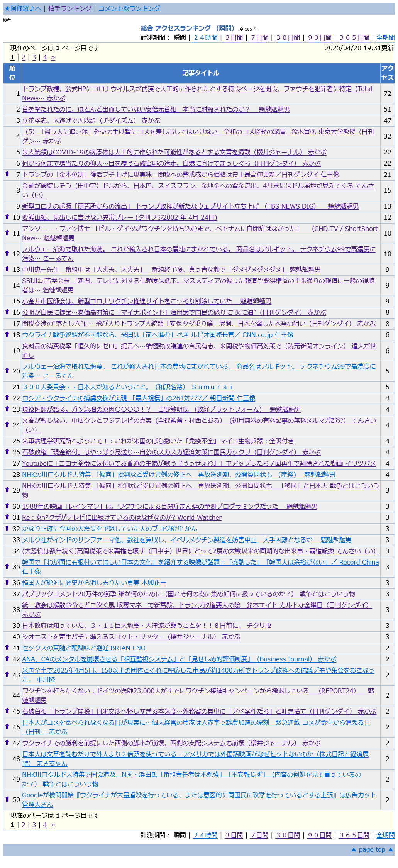Select the 365日間 period above the table
Screen dimensions: 398x868
(354, 37)
